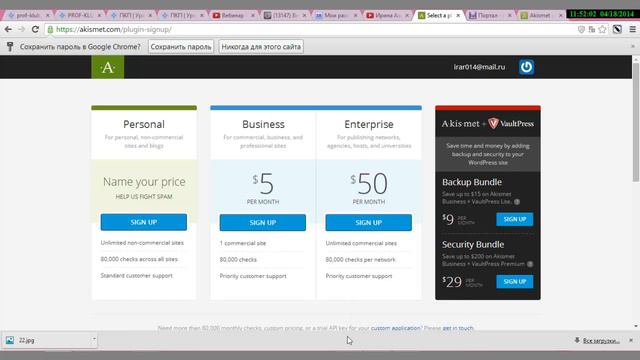
Task: Sign up for the Enterprise plan
Action: point(369,222)
